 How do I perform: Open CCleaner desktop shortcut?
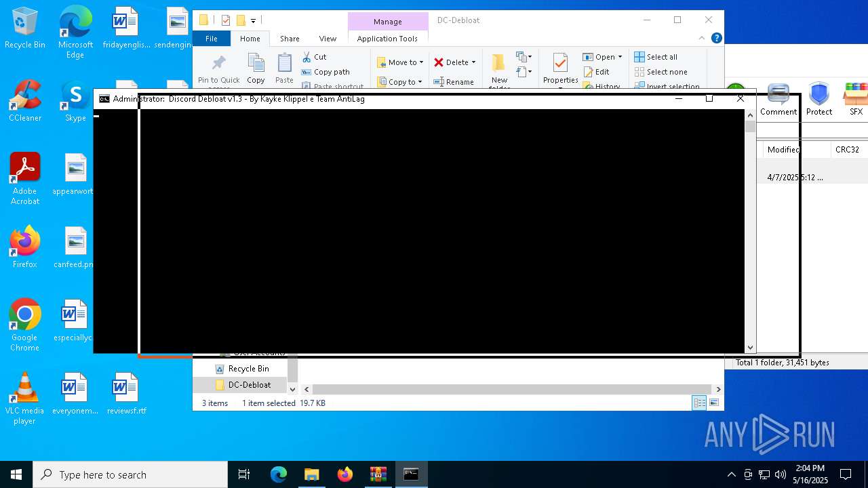coord(25,101)
